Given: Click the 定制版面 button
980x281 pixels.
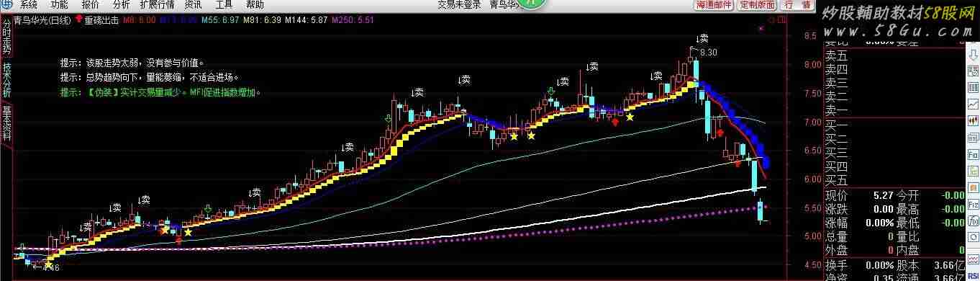Looking at the screenshot, I should pos(757,5).
